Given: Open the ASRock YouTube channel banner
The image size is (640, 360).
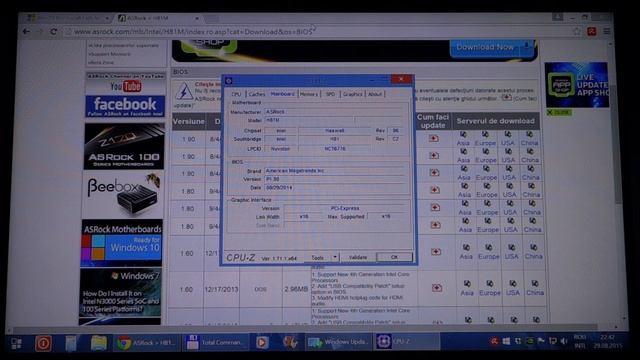Looking at the screenshot, I should point(126,83).
